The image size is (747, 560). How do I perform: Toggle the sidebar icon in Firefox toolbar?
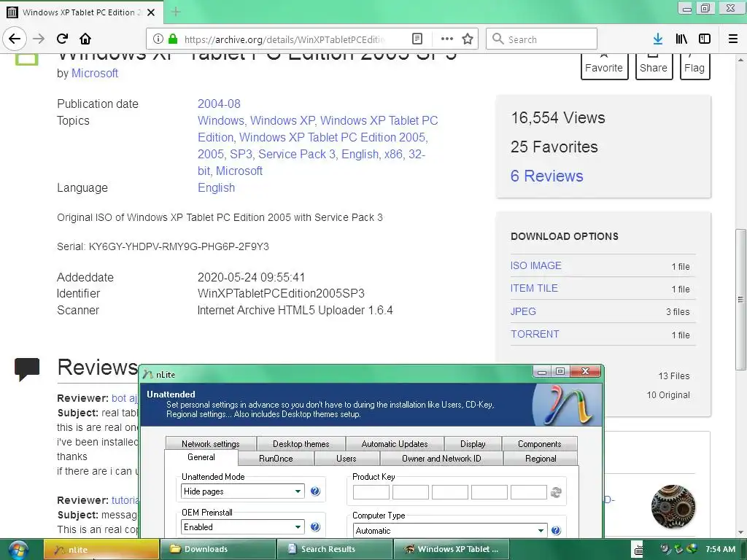(705, 39)
